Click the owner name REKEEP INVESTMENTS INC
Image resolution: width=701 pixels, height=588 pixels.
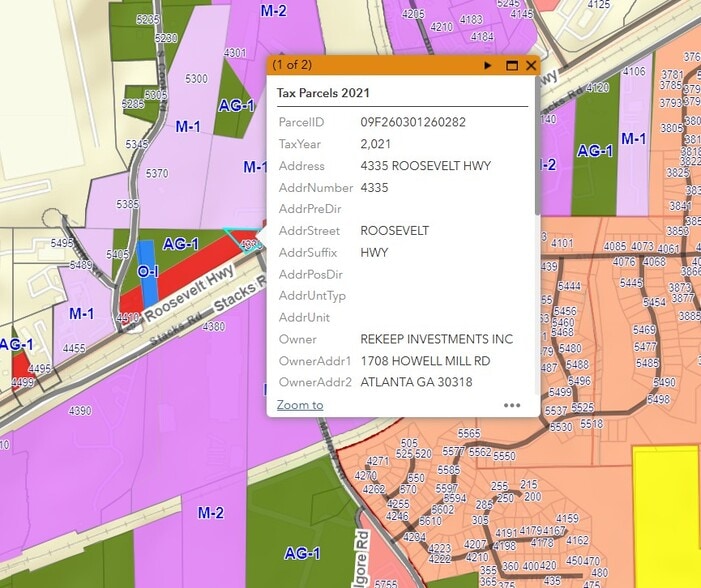(x=437, y=339)
